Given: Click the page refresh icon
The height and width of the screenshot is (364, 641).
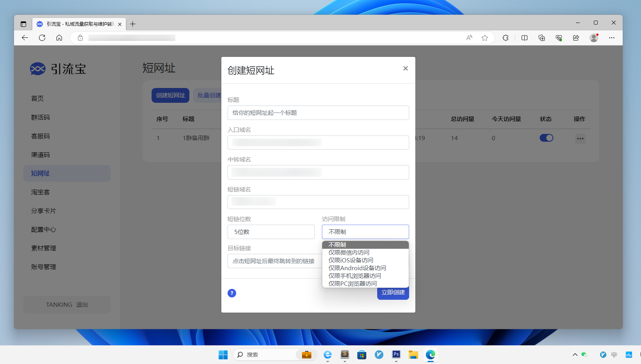Looking at the screenshot, I should pyautogui.click(x=42, y=38).
